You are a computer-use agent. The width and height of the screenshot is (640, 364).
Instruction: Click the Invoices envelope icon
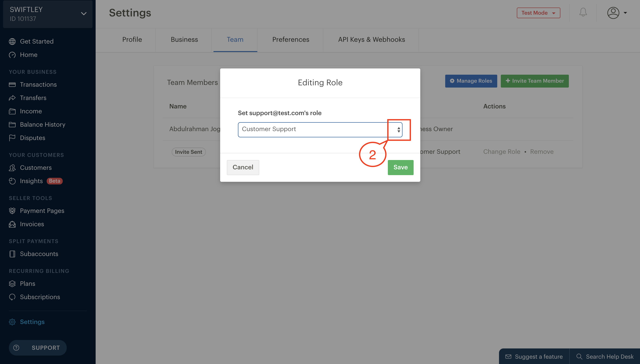12,224
